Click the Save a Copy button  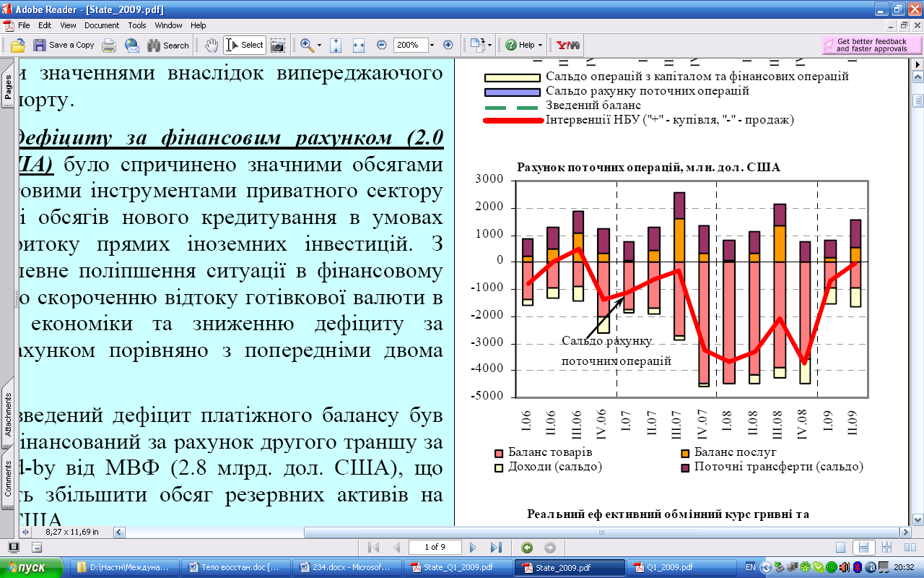pos(64,45)
